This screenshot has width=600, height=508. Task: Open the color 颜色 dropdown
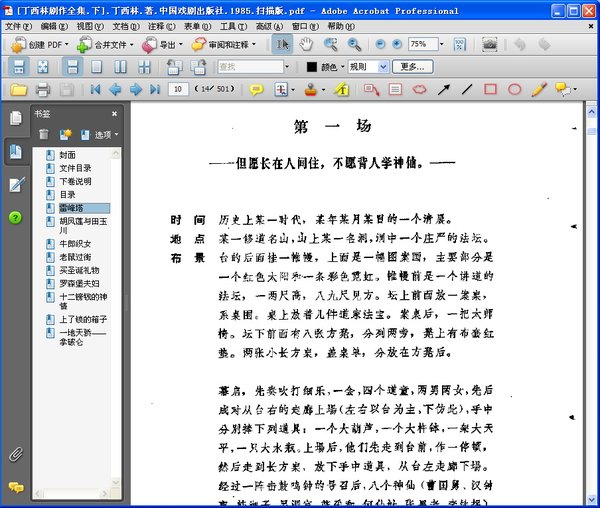pos(333,67)
